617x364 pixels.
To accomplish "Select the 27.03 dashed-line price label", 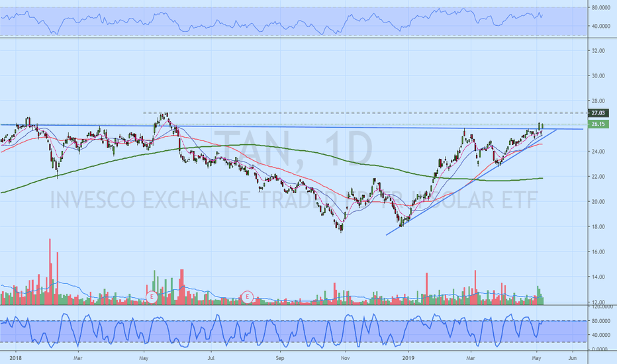I will [598, 113].
